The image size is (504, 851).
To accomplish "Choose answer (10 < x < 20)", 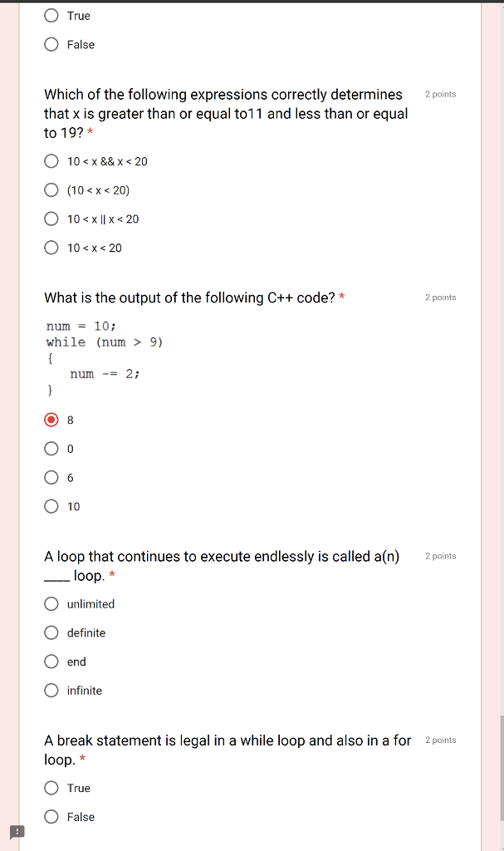I will pos(51,189).
